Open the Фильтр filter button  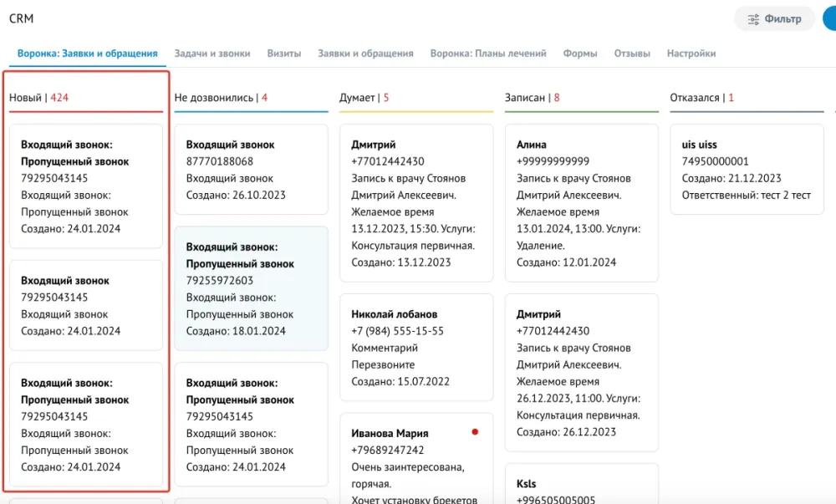775,19
